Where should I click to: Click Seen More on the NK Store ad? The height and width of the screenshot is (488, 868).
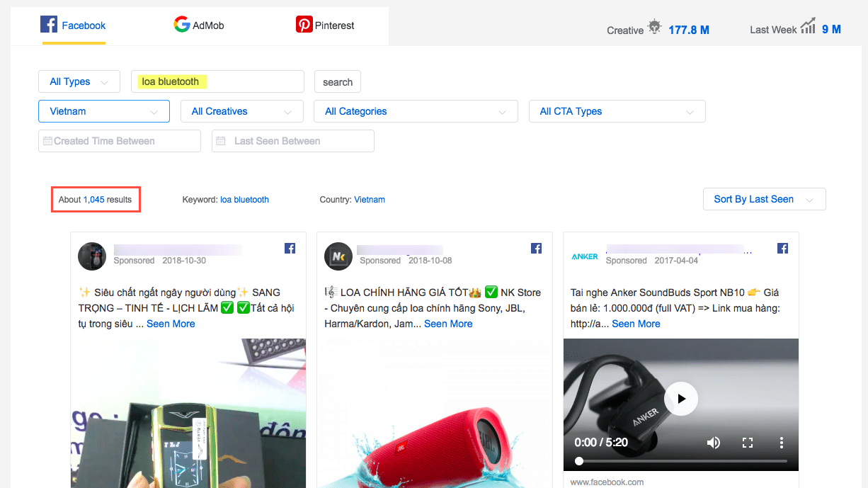click(448, 324)
